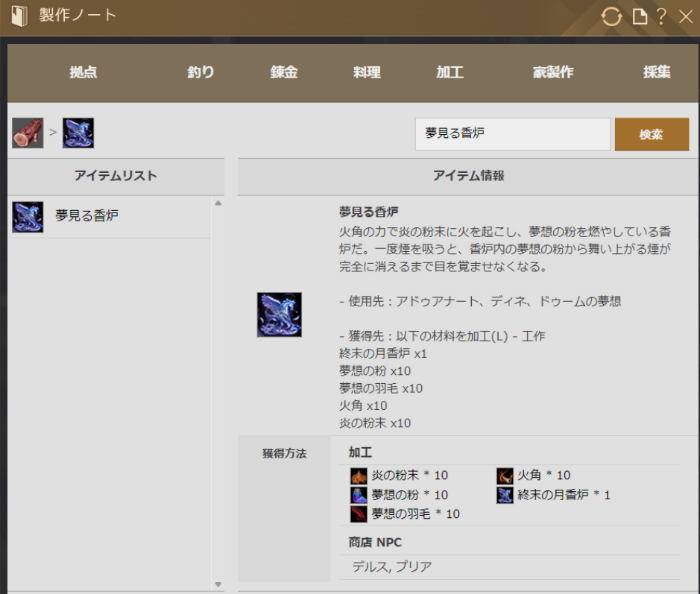Switch to the 錬金 tab
Screen dimensions: 700x594
click(x=284, y=72)
